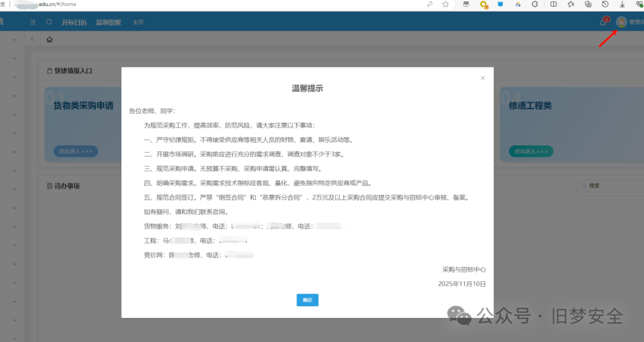The image size is (644, 342).
Task: Select the 修缮工程类 card title
Action: (x=530, y=105)
